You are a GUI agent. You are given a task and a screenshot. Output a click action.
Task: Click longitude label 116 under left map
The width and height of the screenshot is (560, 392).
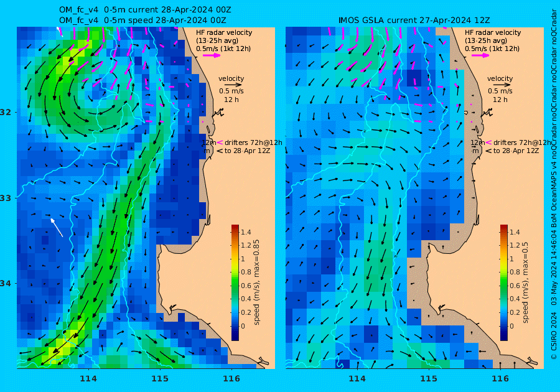click(x=231, y=379)
